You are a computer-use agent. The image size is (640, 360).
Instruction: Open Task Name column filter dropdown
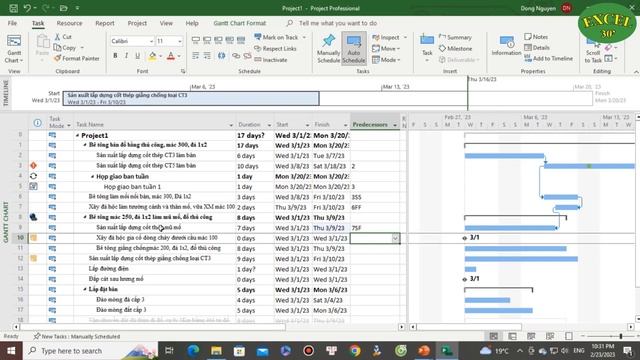pyautogui.click(x=231, y=125)
